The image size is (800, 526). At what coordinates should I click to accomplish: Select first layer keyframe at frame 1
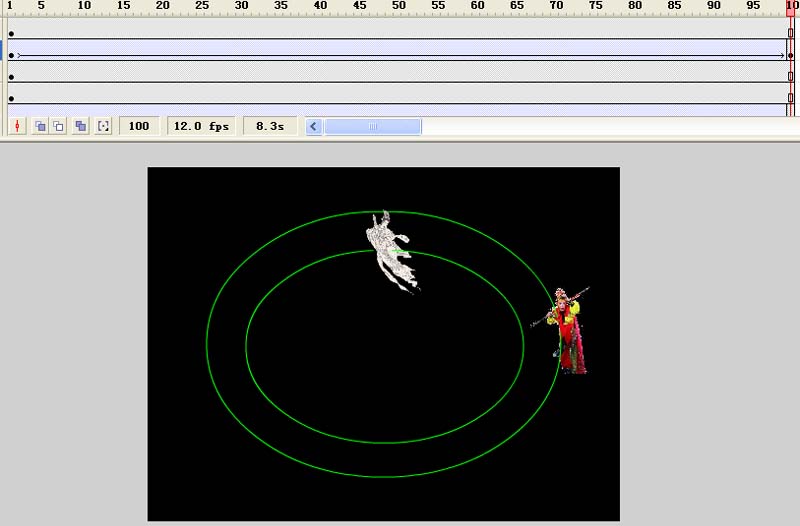pos(11,34)
